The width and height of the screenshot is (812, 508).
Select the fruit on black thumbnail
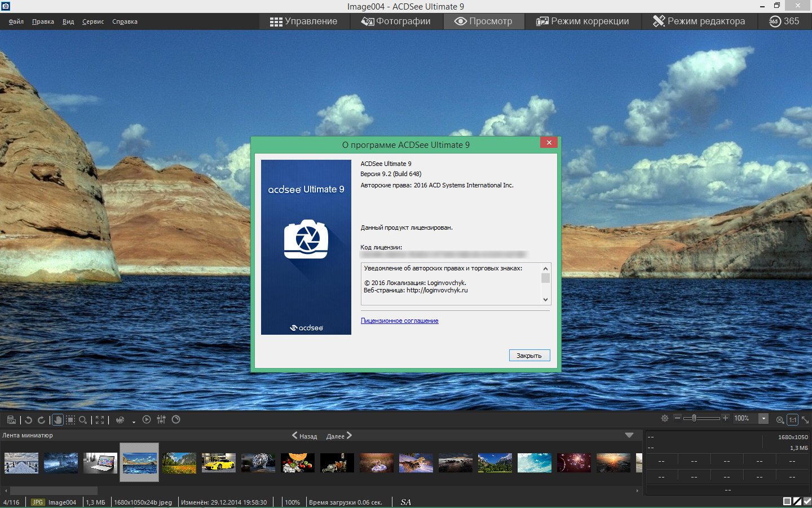click(298, 463)
